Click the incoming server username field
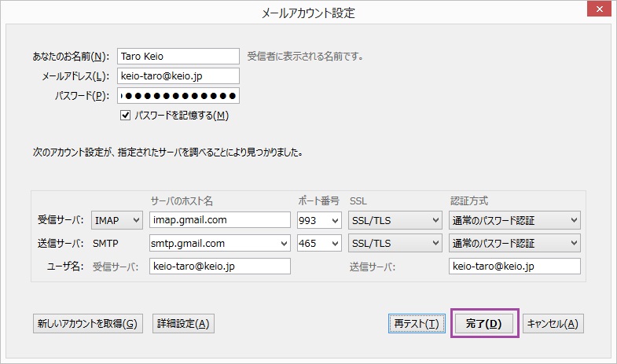This screenshot has width=617, height=364. [219, 267]
